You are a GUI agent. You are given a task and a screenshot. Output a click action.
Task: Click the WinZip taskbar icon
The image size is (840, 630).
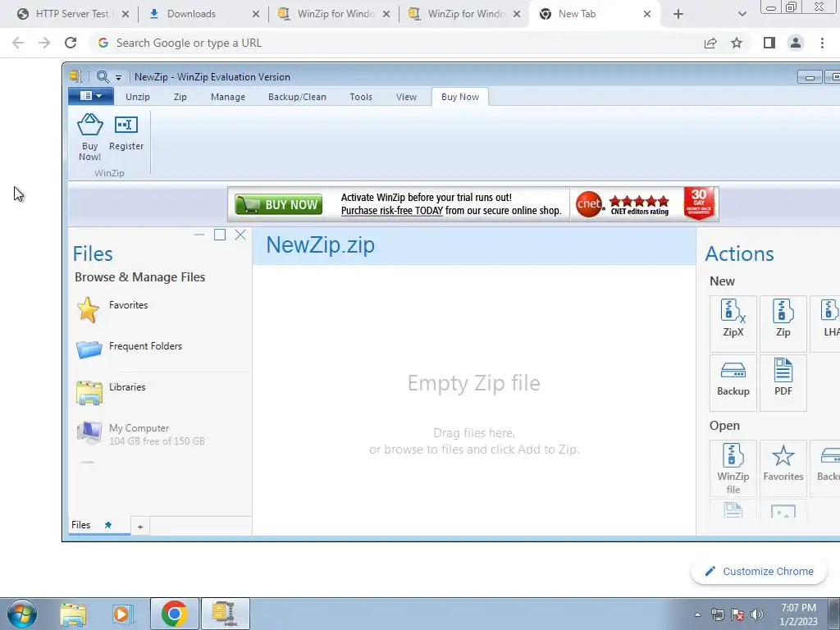pyautogui.click(x=225, y=614)
